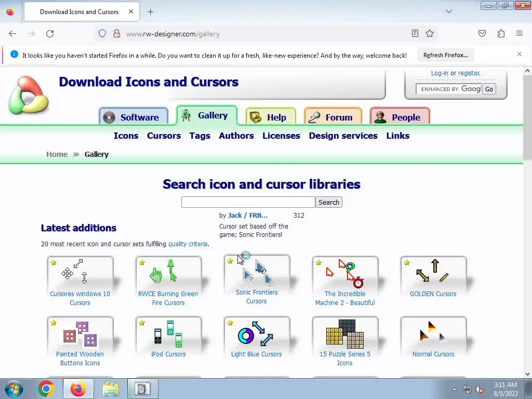
Task: Open a new tab with plus button
Action: [x=150, y=12]
